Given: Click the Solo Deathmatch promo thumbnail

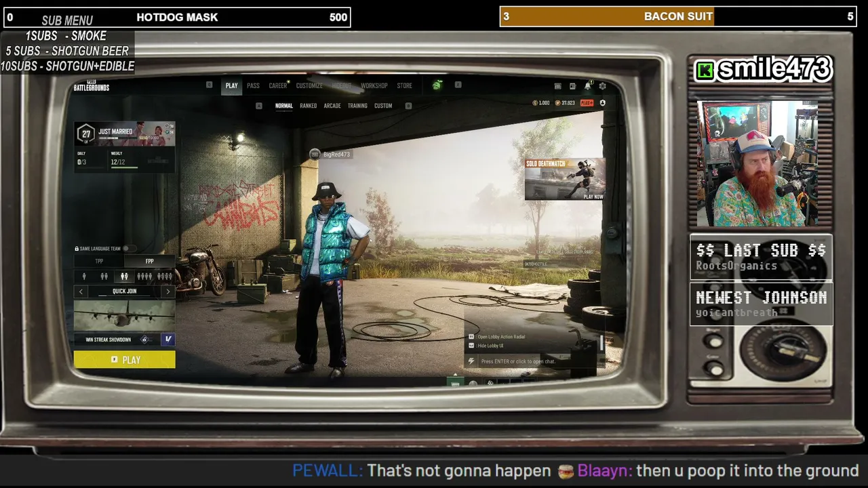Looking at the screenshot, I should tap(565, 180).
